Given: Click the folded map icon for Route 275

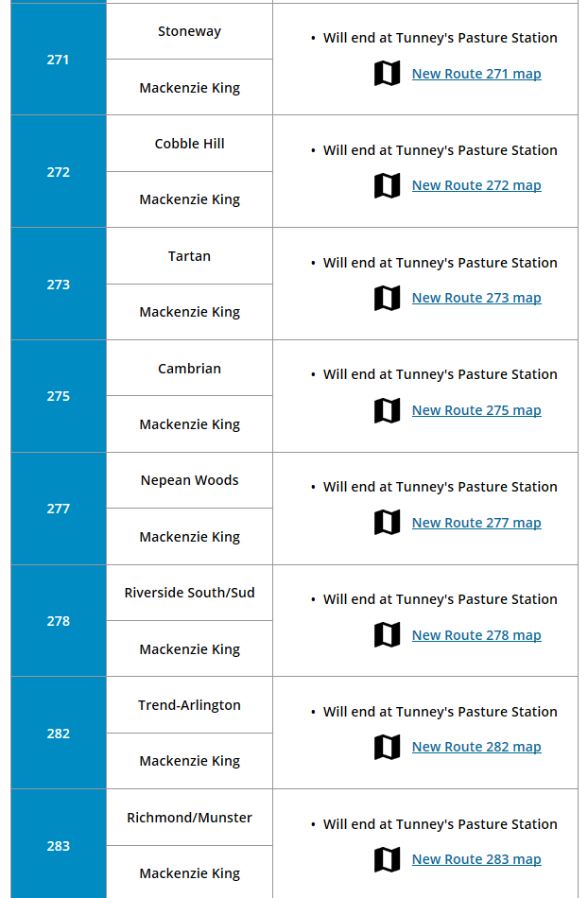Looking at the screenshot, I should pyautogui.click(x=387, y=410).
